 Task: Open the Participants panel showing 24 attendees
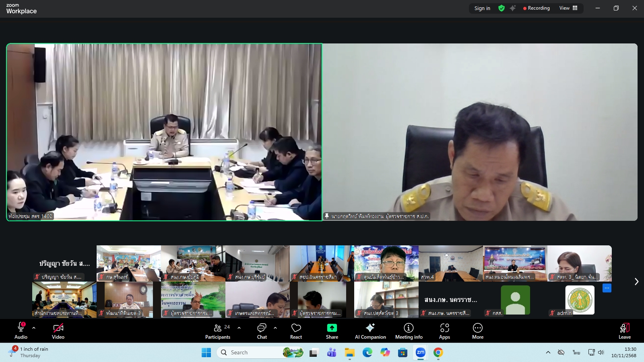click(x=218, y=331)
